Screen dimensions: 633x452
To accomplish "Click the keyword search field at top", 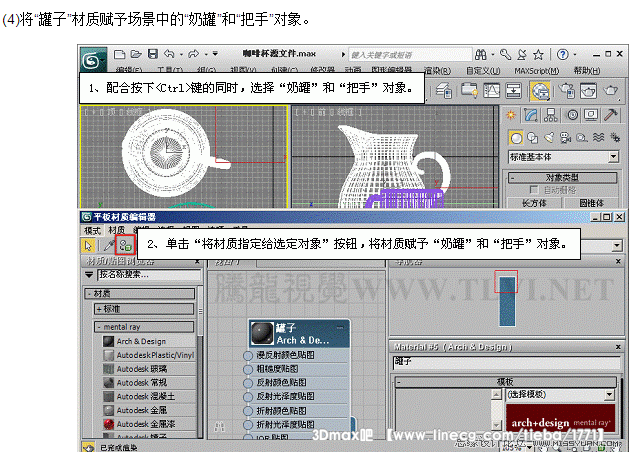I will [410, 54].
